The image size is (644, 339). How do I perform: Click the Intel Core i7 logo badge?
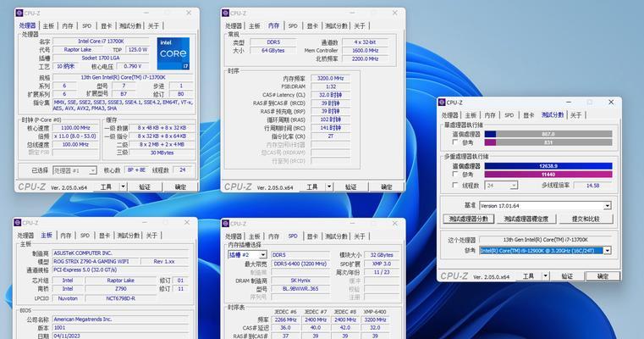(x=173, y=53)
